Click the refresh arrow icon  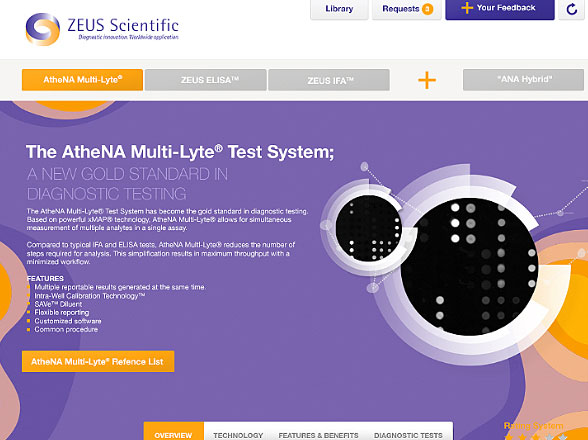(x=572, y=9)
